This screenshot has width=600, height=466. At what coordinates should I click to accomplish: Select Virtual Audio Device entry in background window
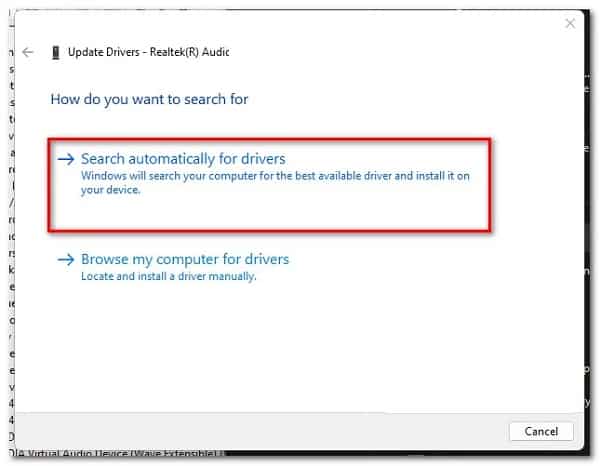click(x=117, y=454)
